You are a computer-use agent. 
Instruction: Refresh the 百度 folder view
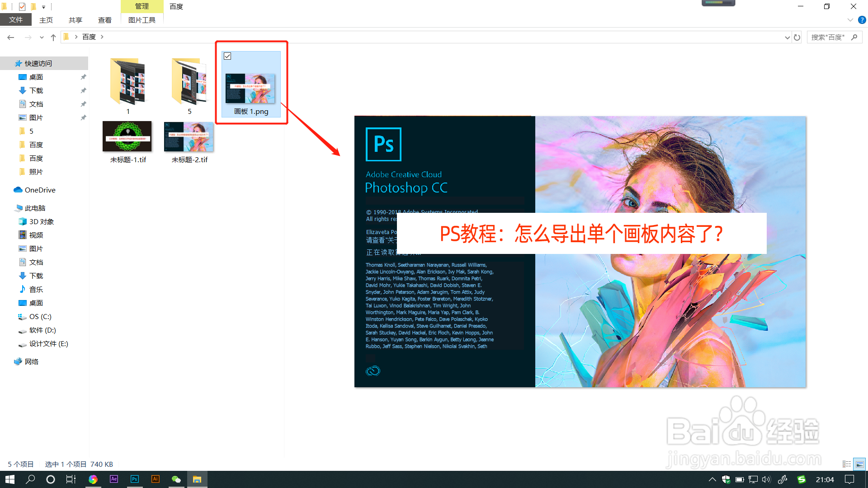click(x=797, y=37)
